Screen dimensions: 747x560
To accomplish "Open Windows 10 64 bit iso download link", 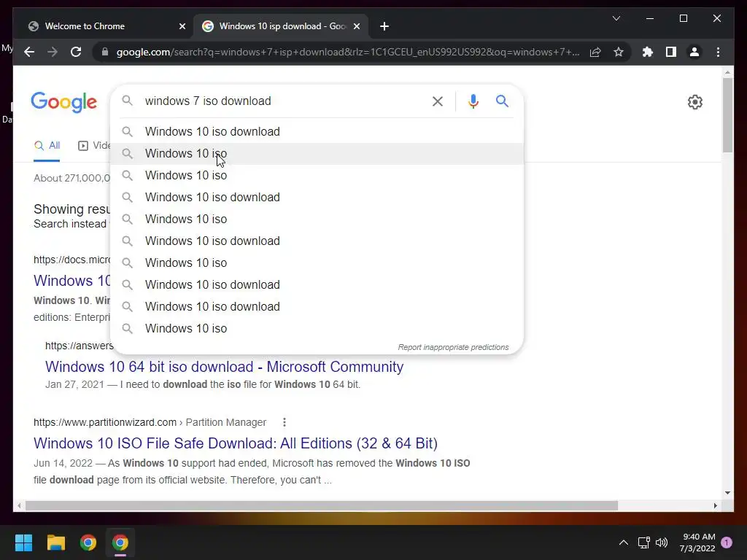I will pyautogui.click(x=225, y=367).
